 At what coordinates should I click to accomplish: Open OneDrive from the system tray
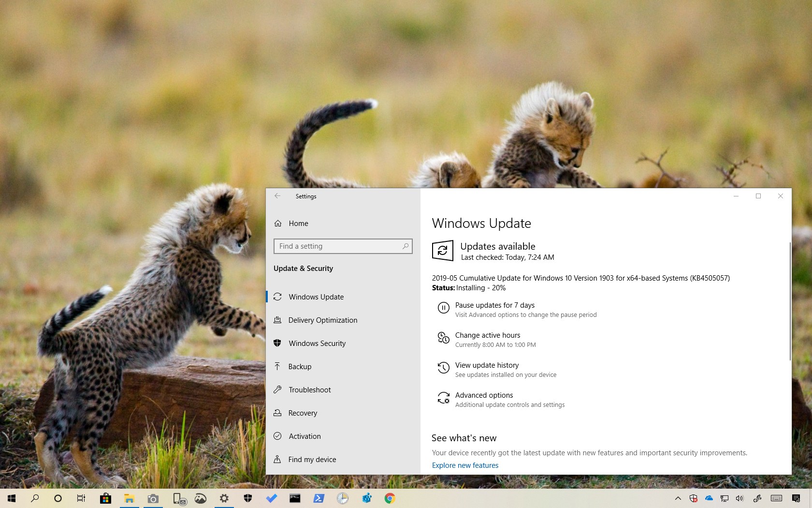click(709, 498)
